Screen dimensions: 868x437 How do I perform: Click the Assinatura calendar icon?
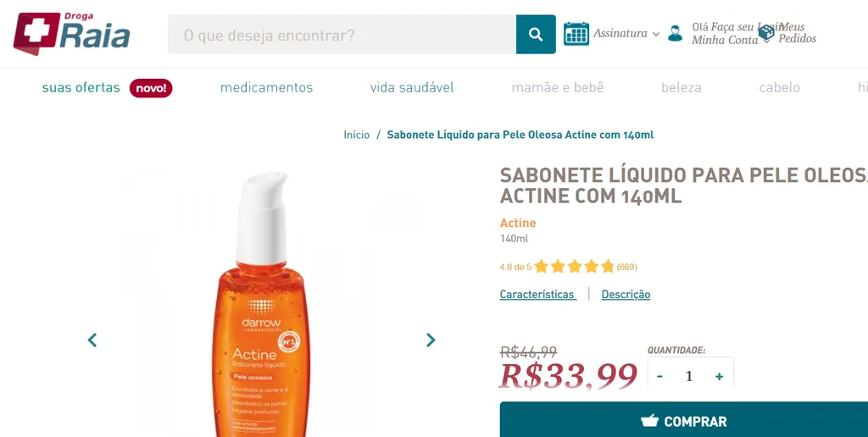(576, 34)
